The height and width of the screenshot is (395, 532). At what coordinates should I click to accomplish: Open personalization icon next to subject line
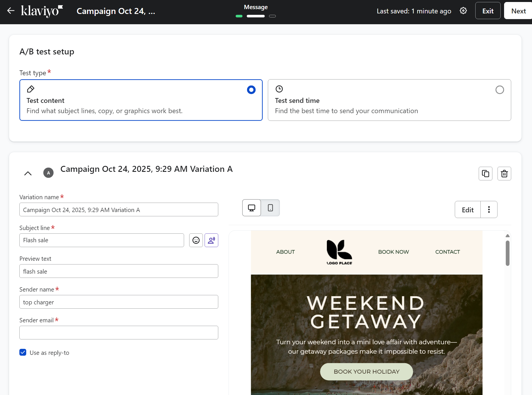pos(211,240)
